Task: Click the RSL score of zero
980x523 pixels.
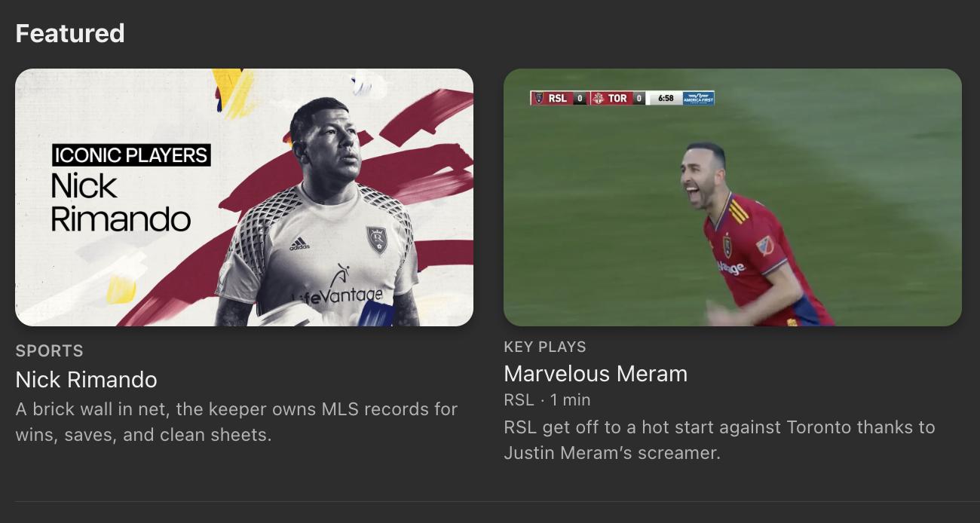Action: (x=580, y=98)
